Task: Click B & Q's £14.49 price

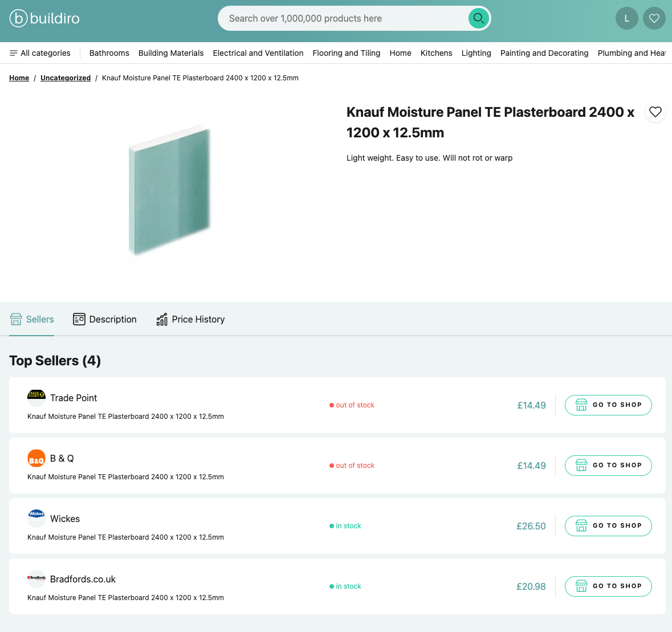Action: point(531,466)
